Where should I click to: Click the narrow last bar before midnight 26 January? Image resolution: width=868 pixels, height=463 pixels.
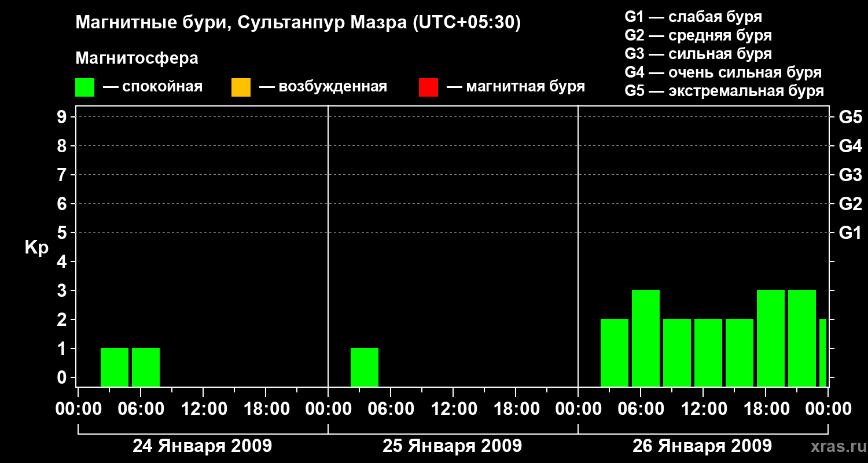pyautogui.click(x=823, y=352)
